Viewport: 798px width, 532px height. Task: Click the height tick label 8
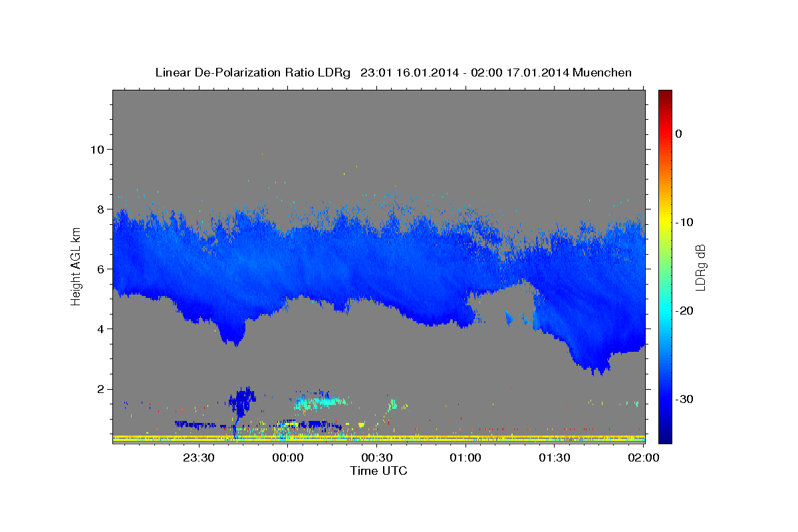(x=100, y=209)
